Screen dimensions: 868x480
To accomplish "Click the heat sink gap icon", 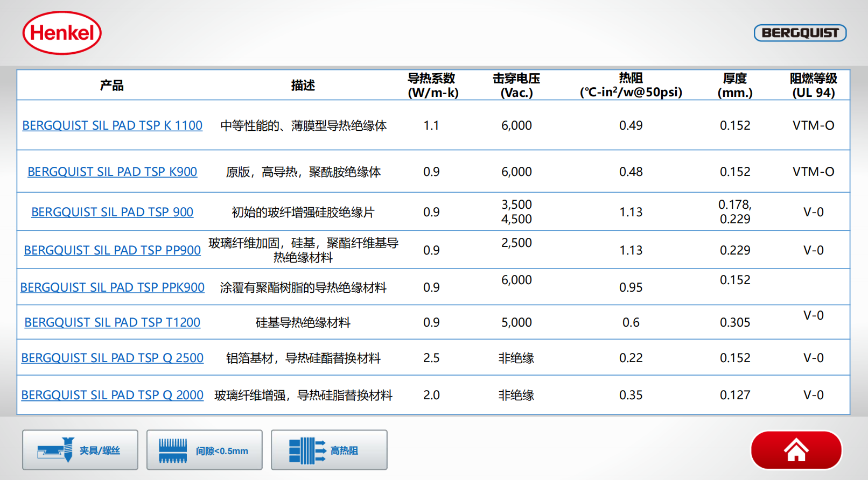I will (x=173, y=450).
